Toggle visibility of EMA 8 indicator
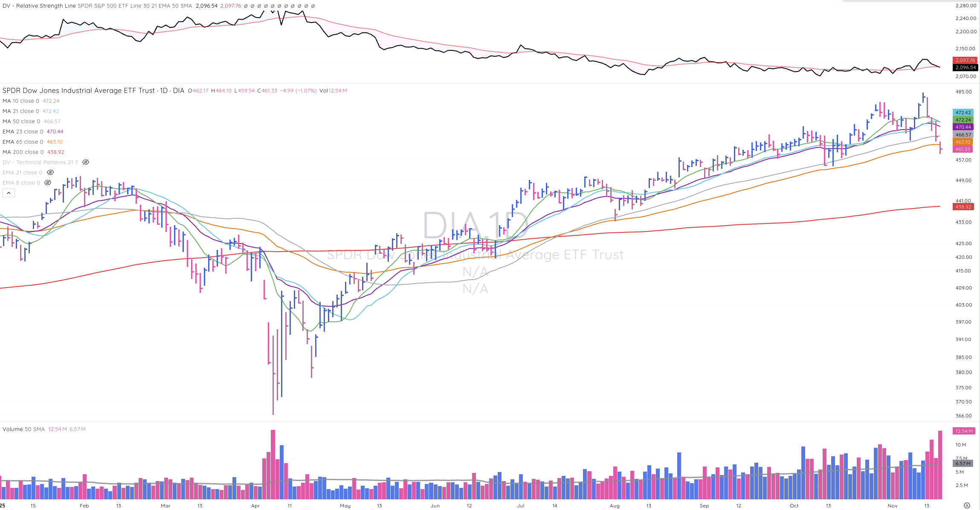 click(x=48, y=183)
